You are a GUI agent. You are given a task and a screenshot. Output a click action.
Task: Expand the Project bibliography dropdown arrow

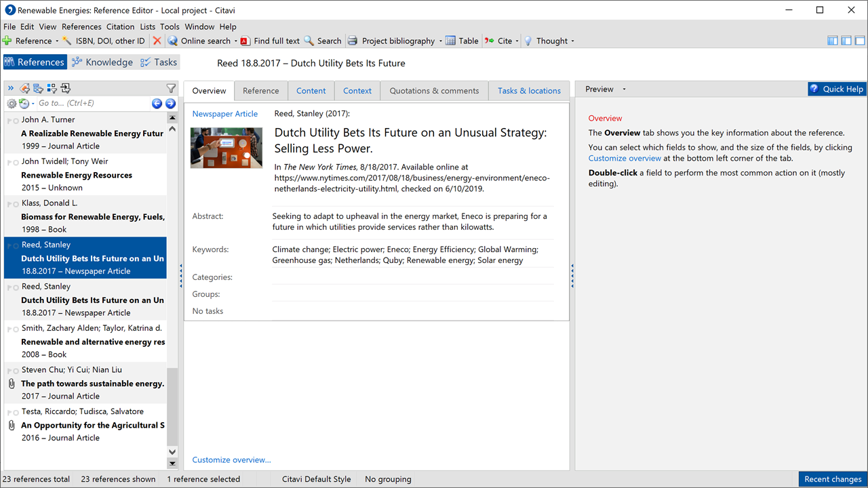click(x=440, y=41)
